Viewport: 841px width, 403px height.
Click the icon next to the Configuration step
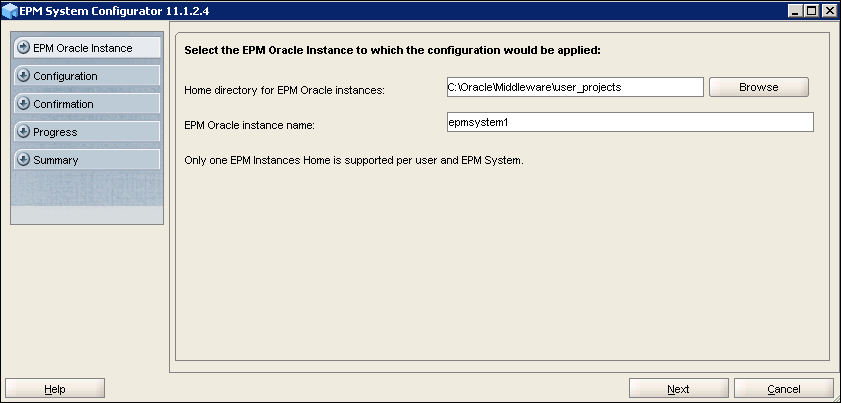pyautogui.click(x=23, y=76)
